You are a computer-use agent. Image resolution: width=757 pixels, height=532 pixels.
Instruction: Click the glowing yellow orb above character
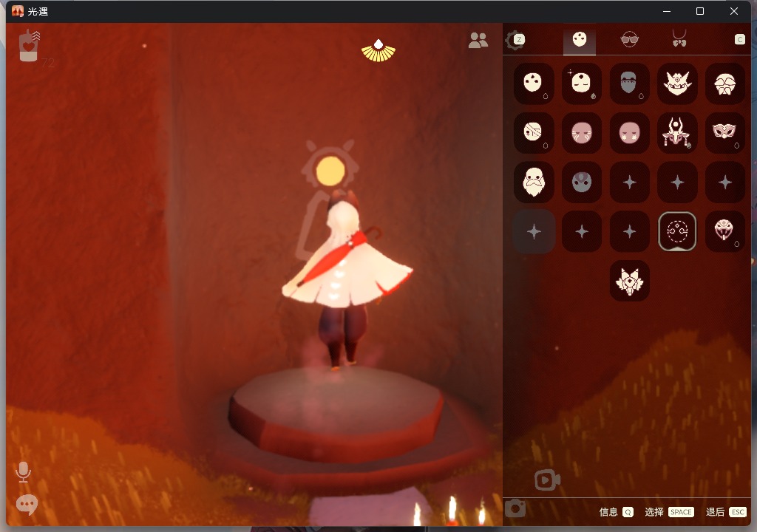coord(330,171)
